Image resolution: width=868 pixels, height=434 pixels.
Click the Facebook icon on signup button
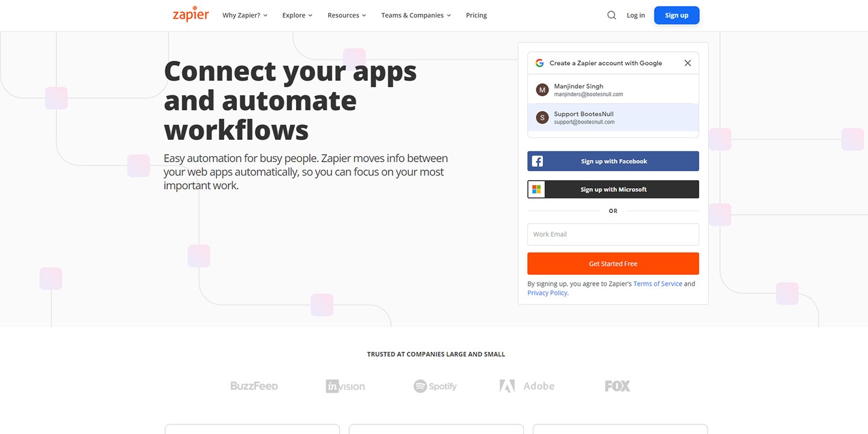pyautogui.click(x=537, y=162)
